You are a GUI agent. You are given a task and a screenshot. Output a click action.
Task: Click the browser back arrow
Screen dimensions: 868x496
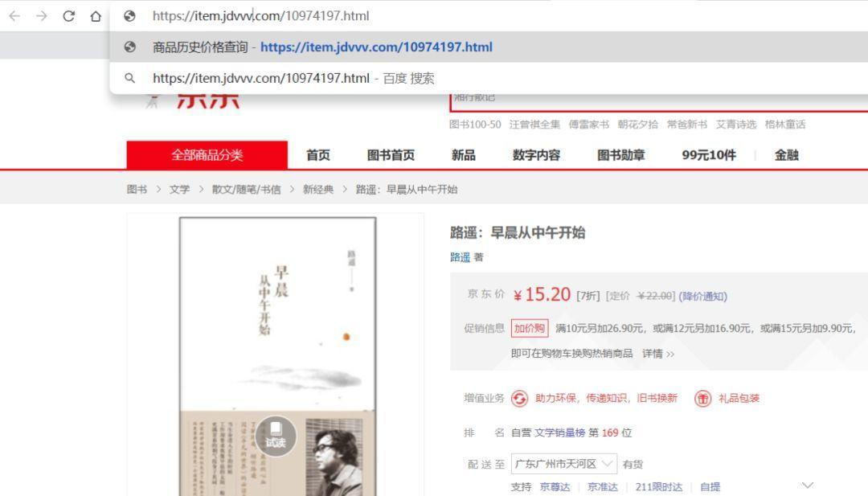point(14,16)
